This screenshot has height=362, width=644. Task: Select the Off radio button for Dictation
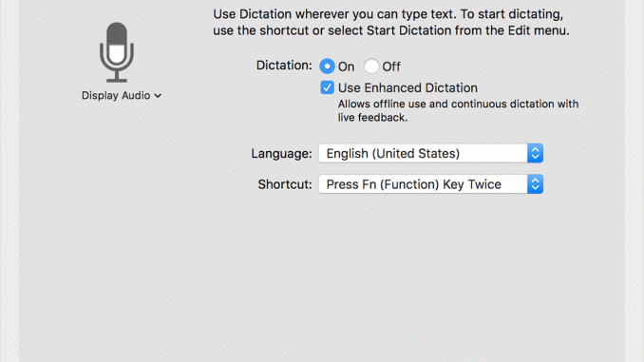(371, 67)
